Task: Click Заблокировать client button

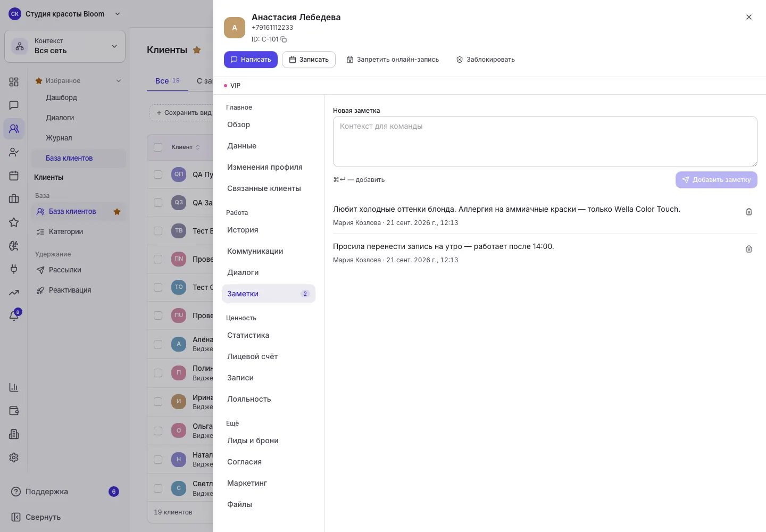Action: coord(485,60)
